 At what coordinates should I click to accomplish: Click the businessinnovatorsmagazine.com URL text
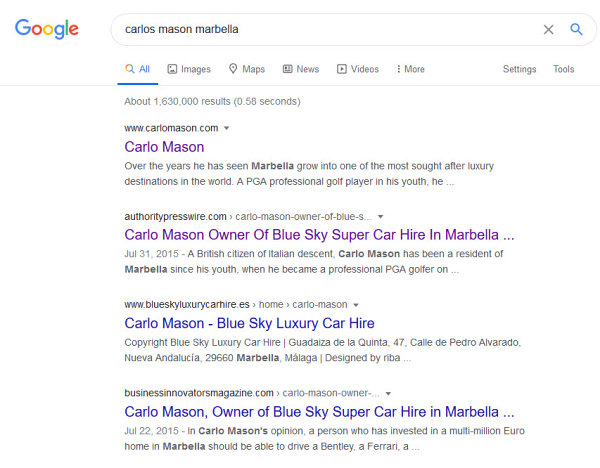[199, 393]
